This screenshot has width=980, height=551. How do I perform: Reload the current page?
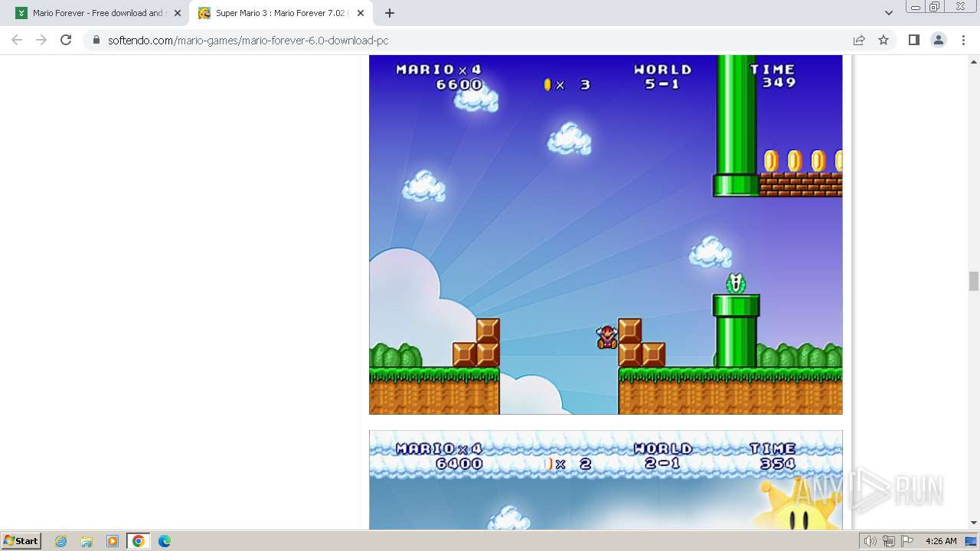click(x=66, y=40)
